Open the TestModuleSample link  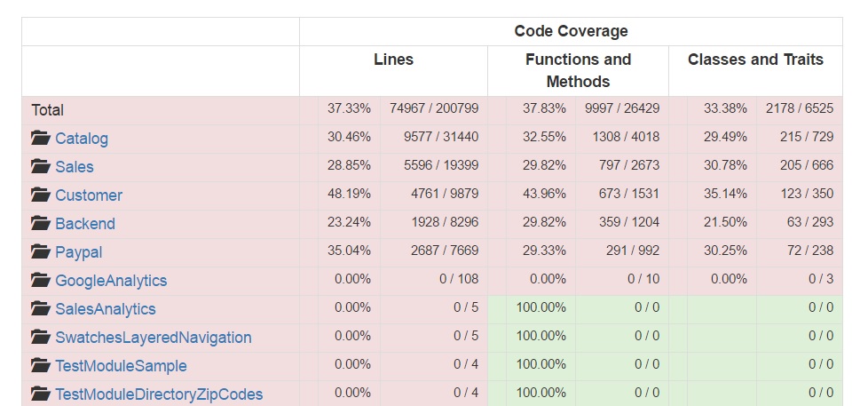121,366
